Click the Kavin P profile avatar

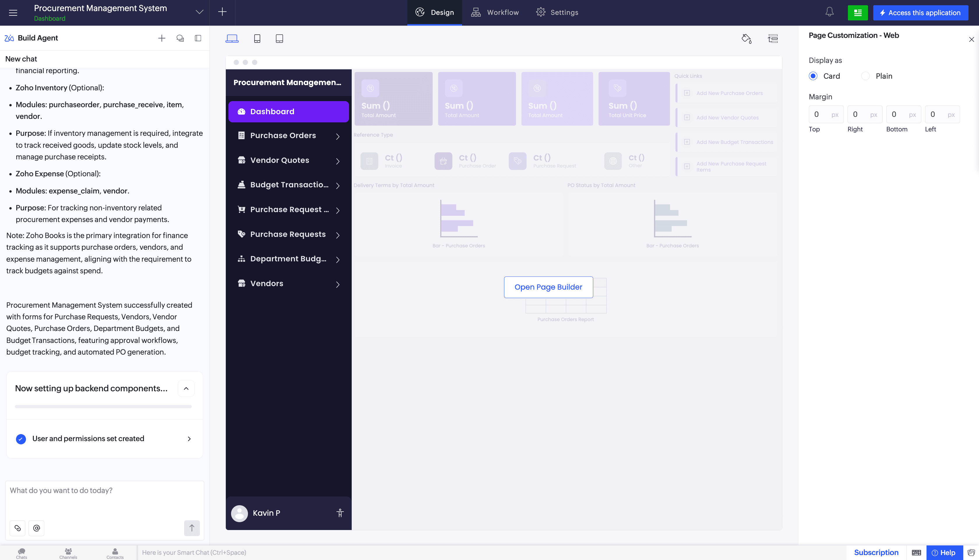[239, 513]
